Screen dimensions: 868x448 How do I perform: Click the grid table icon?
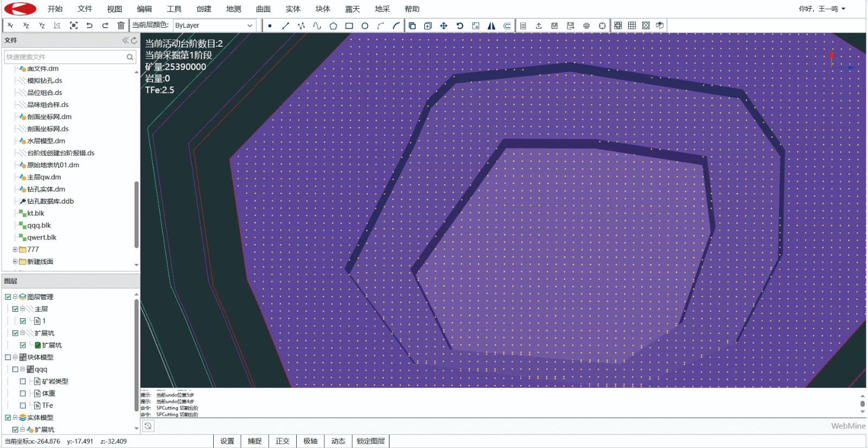(632, 26)
